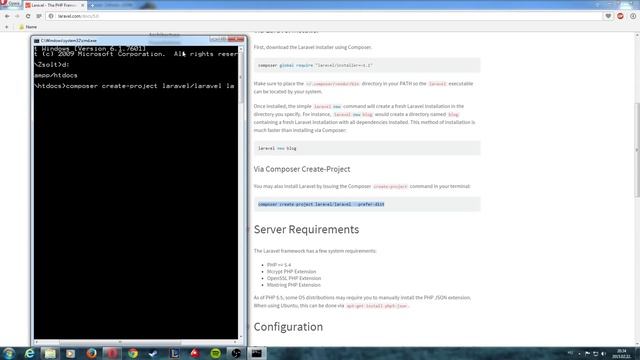Click the site info icon in address bar
Viewport: 640px width, 360px height.
pyautogui.click(x=51, y=16)
